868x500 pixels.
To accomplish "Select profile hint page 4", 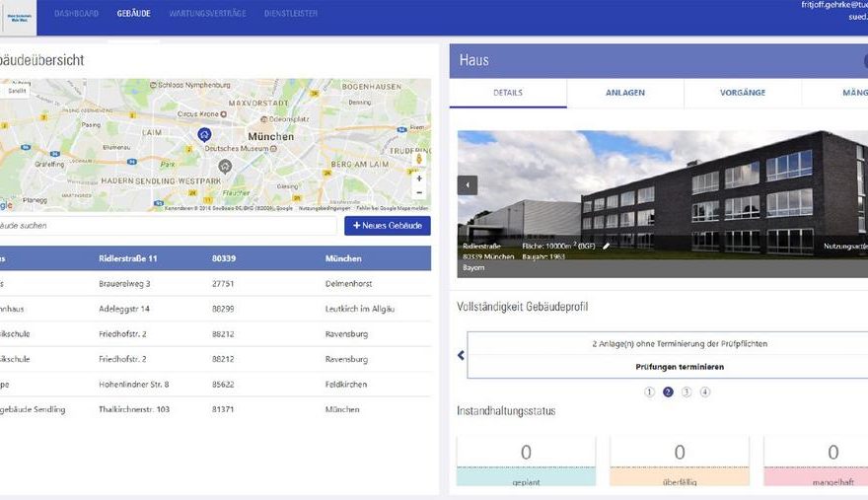I will (704, 393).
